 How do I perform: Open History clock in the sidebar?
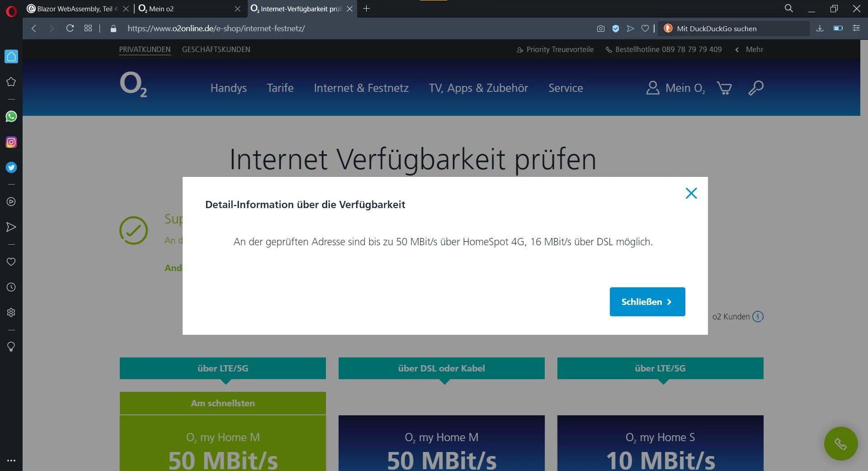[11, 287]
